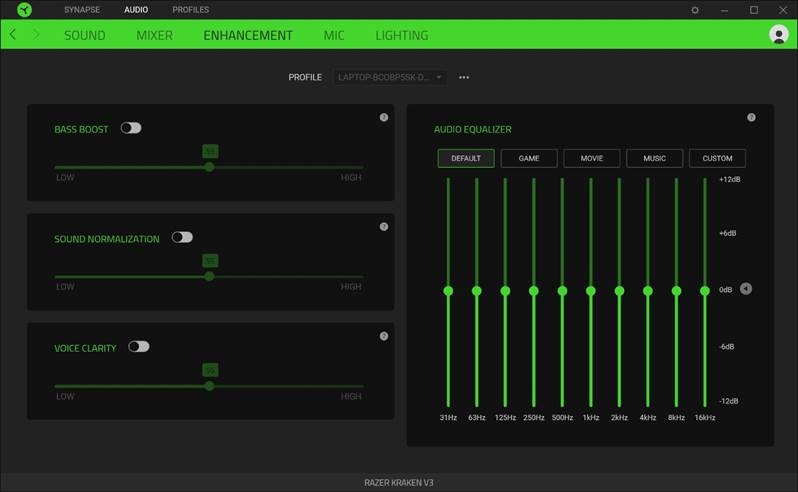798x492 pixels.
Task: Click the +6dB scale label
Action: [x=727, y=234]
